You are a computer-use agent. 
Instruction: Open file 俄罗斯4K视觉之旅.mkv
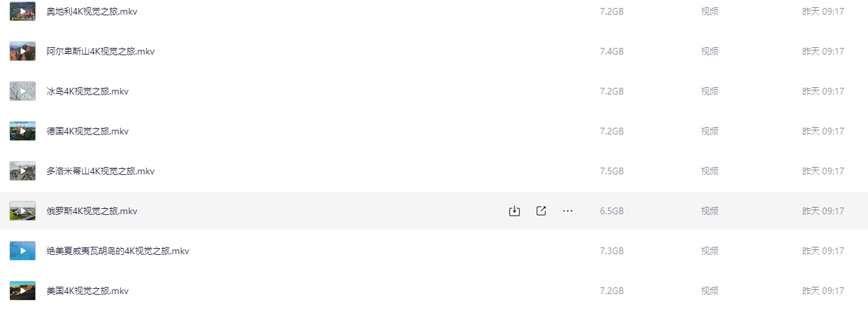click(x=92, y=211)
